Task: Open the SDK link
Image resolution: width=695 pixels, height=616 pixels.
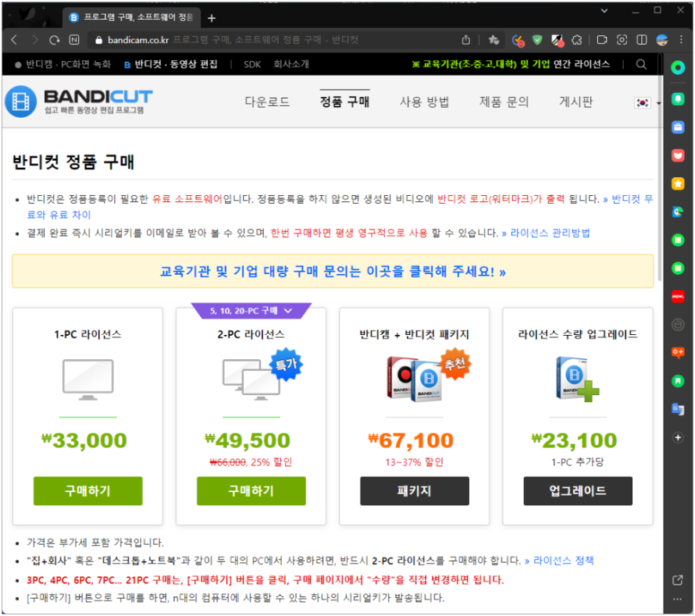Action: [252, 64]
